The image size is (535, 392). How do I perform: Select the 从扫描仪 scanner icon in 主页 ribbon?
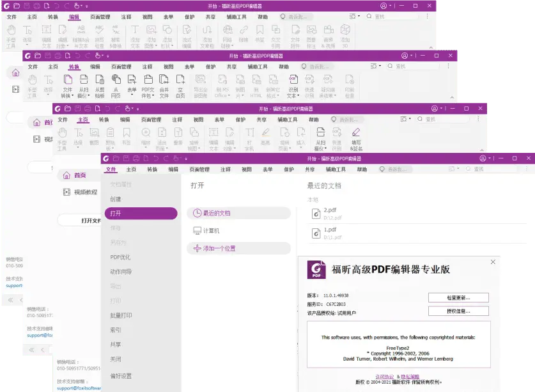(x=320, y=132)
